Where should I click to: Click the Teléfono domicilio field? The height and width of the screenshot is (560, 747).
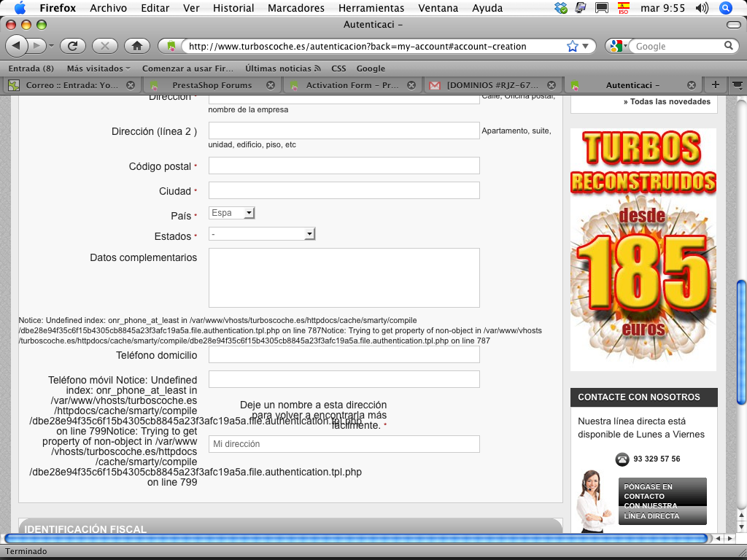[344, 355]
